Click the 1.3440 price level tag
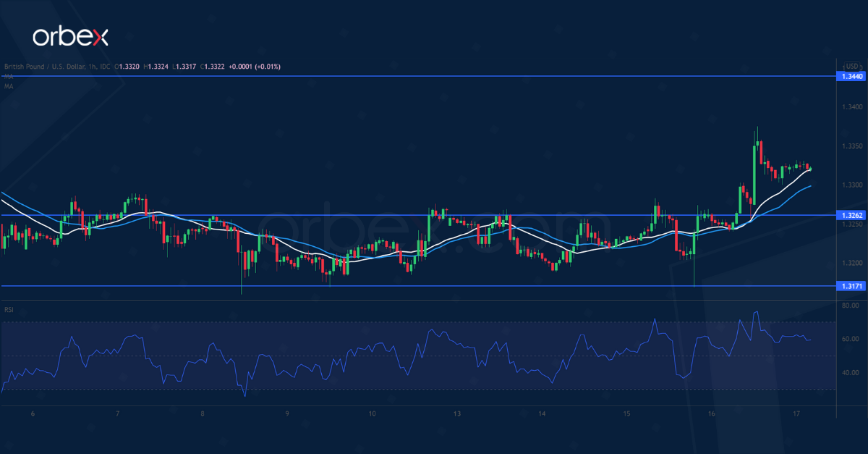Screen dimensions: 868x454 click(851, 75)
